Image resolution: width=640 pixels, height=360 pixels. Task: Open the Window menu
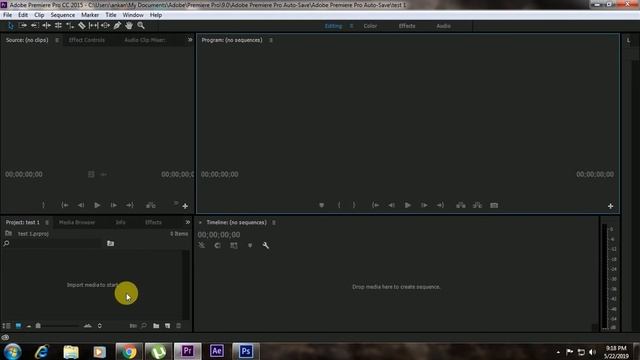133,15
